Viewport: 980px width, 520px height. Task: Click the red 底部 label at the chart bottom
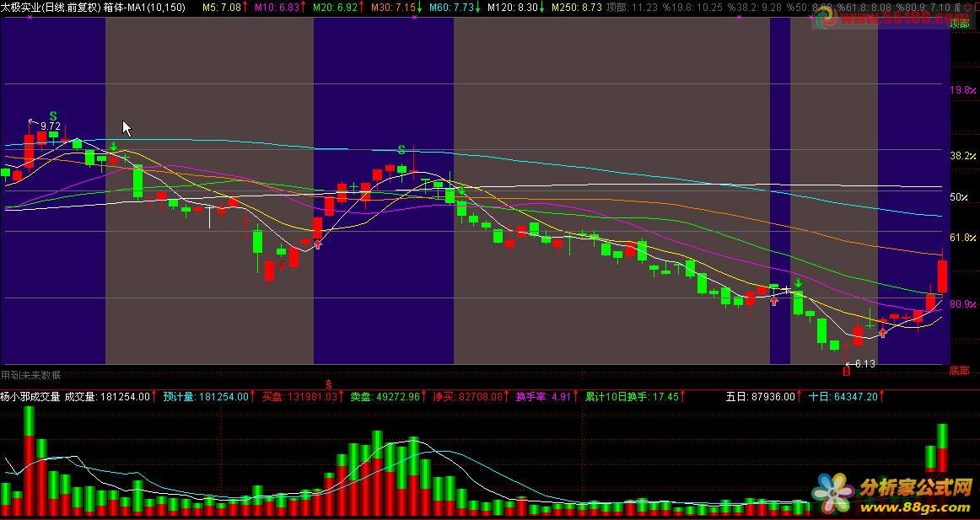pos(960,370)
